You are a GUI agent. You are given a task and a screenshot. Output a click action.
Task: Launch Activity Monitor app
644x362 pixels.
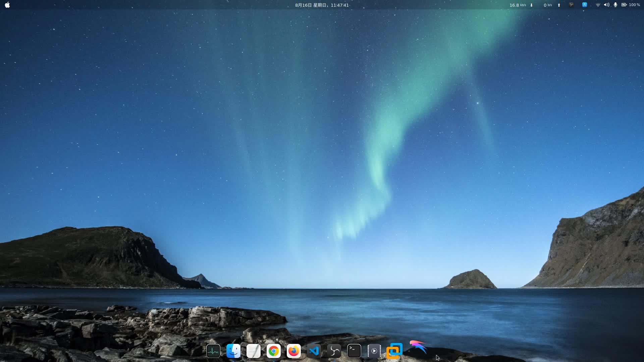pyautogui.click(x=213, y=351)
